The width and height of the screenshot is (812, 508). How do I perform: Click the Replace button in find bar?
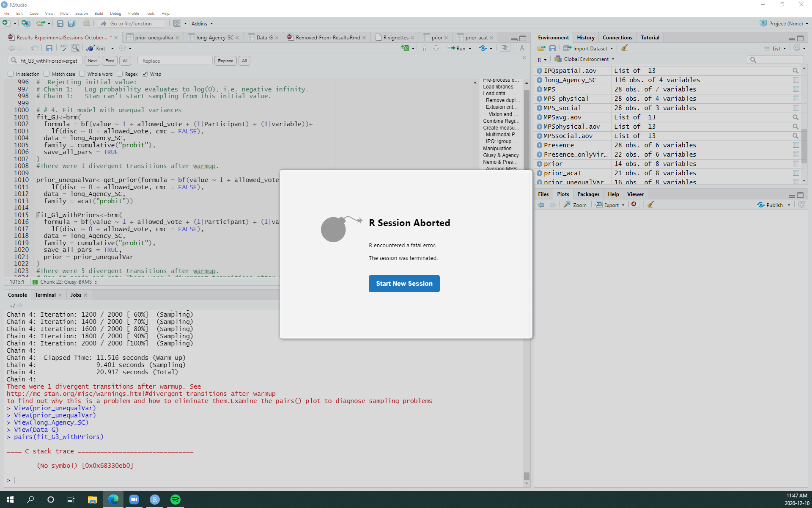pos(225,61)
